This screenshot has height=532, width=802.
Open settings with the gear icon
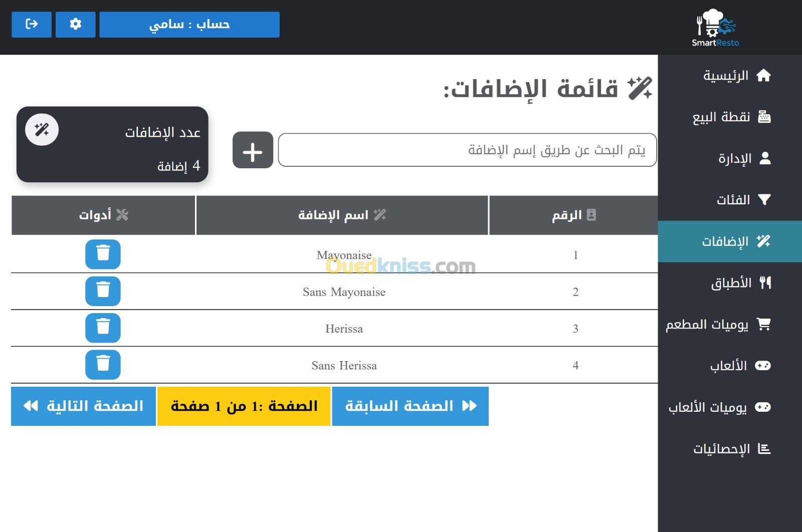75,25
